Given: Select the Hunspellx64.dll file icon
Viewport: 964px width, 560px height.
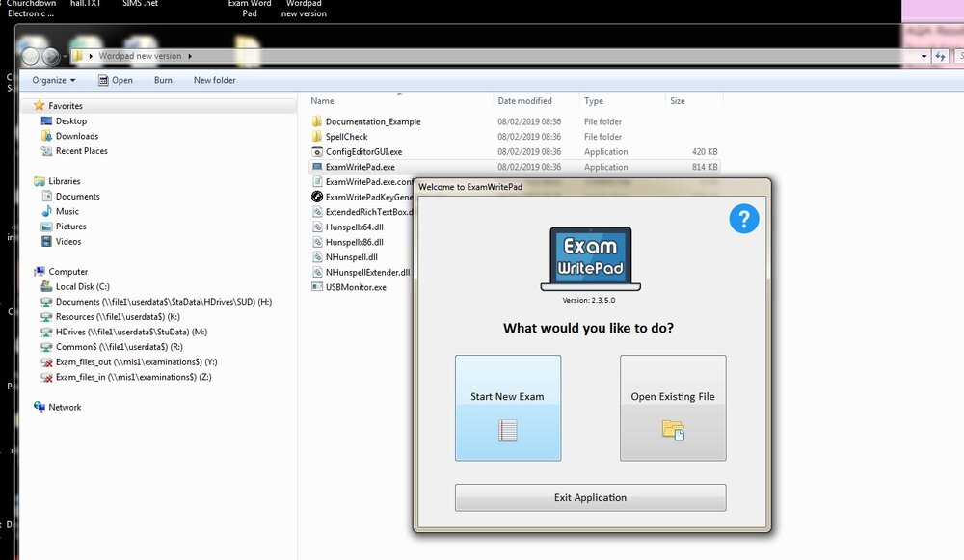Looking at the screenshot, I should (316, 227).
